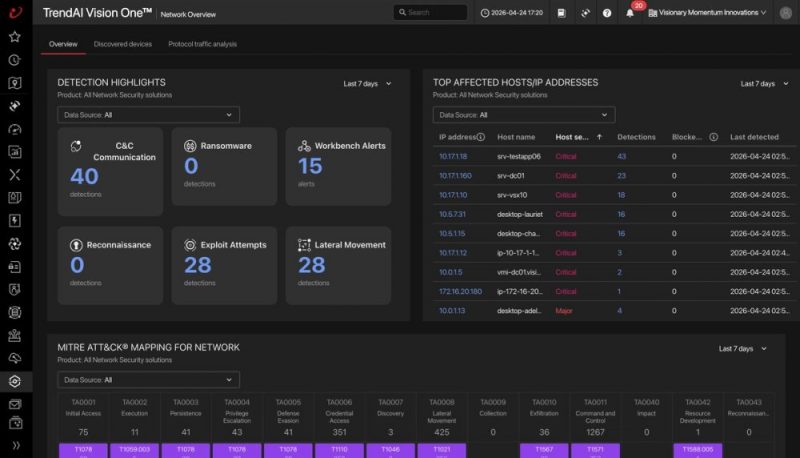
Task: Click the 15 Workbench Alerts count
Action: [x=310, y=166]
